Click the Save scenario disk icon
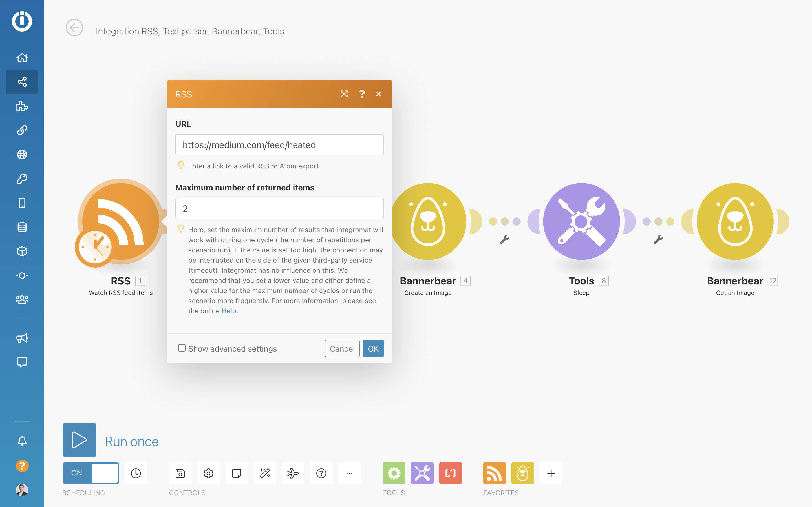 pyautogui.click(x=180, y=473)
